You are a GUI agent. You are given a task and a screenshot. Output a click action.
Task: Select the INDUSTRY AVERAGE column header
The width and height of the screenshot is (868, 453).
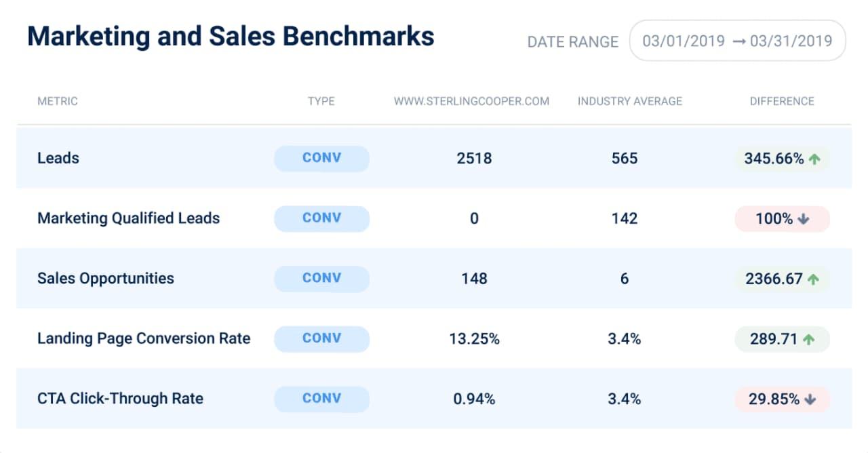tap(629, 101)
